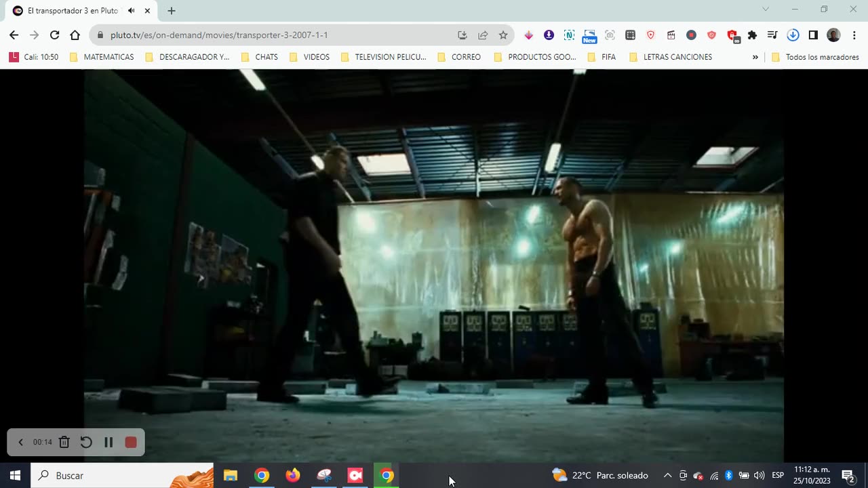Image resolution: width=868 pixels, height=488 pixels.
Task: Open the red record-button extension
Action: 691,35
